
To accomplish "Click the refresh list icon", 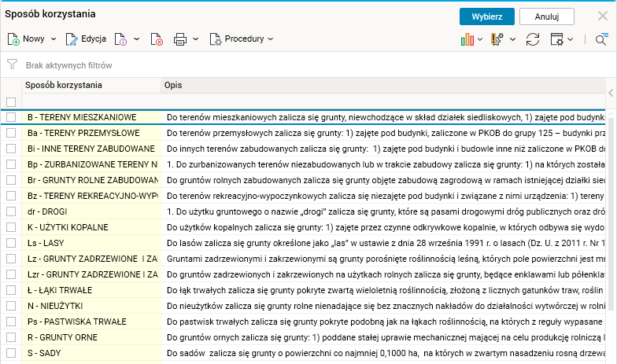I will pos(533,39).
